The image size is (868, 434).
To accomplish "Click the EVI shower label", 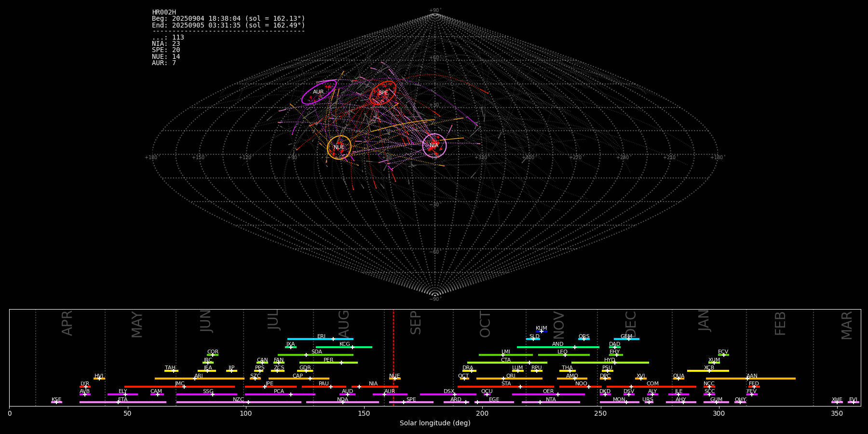I will [x=854, y=400].
